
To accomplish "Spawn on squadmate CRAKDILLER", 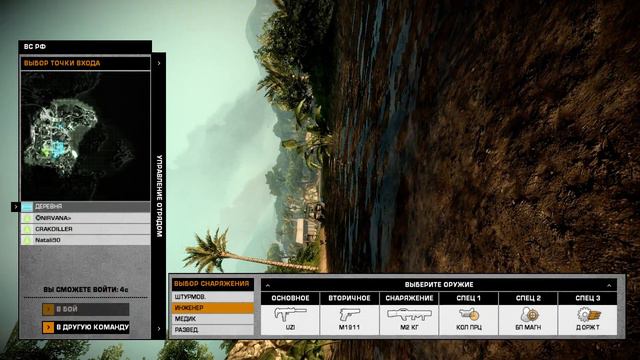I will pyautogui.click(x=86, y=229).
